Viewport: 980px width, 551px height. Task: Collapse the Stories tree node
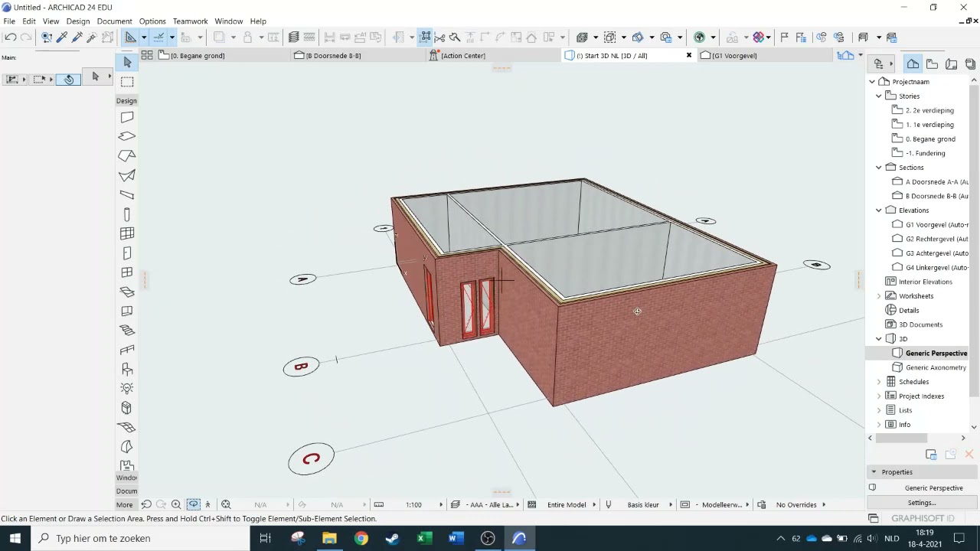point(879,96)
